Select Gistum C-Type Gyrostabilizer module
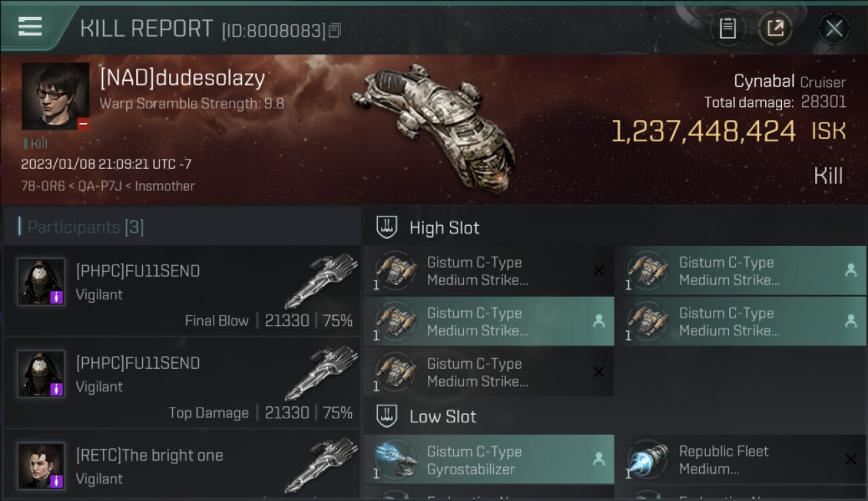868x501 pixels. click(x=489, y=460)
